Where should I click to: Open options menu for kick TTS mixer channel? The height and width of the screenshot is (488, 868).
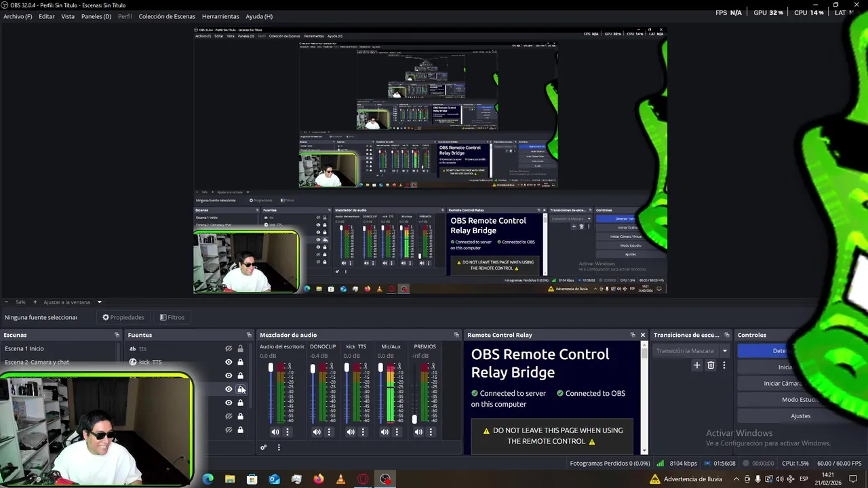pyautogui.click(x=363, y=432)
